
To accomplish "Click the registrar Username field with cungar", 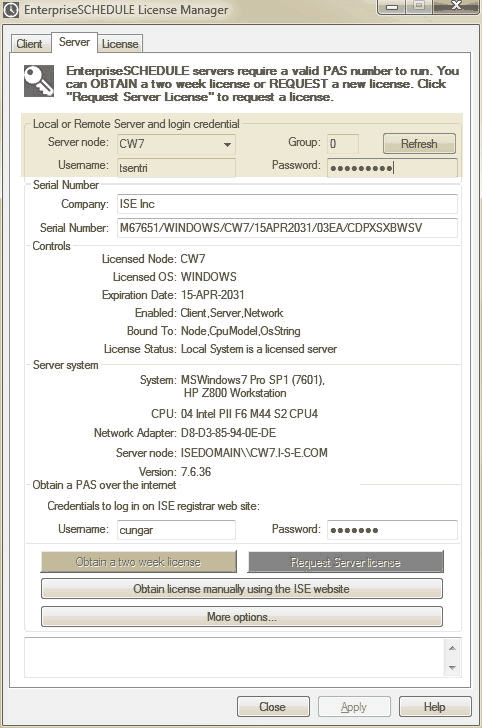I will pyautogui.click(x=176, y=530).
